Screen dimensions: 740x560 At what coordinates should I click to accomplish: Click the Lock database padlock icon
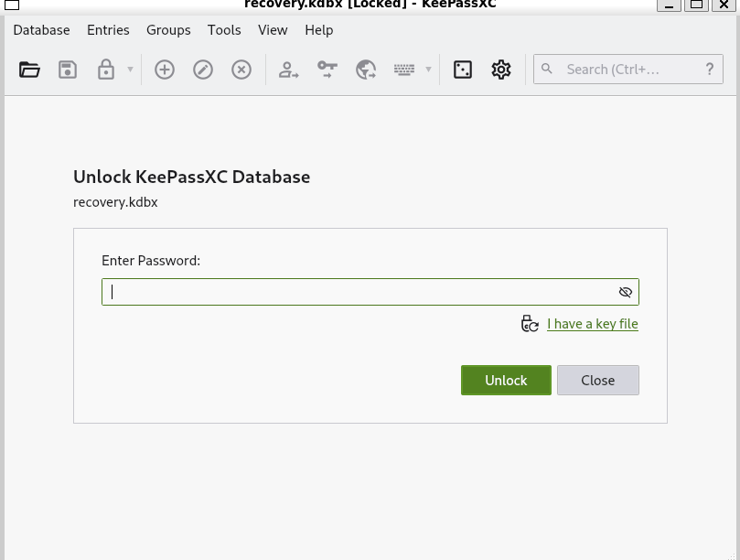[x=106, y=70]
